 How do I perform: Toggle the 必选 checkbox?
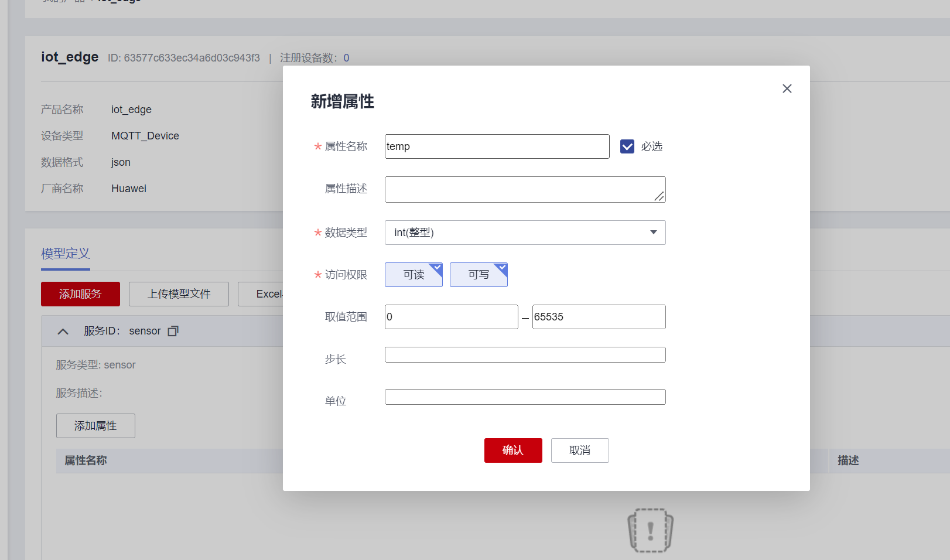[627, 146]
